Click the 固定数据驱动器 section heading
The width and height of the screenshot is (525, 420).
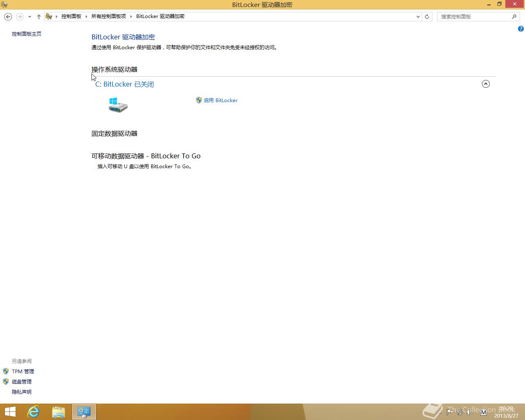click(114, 134)
